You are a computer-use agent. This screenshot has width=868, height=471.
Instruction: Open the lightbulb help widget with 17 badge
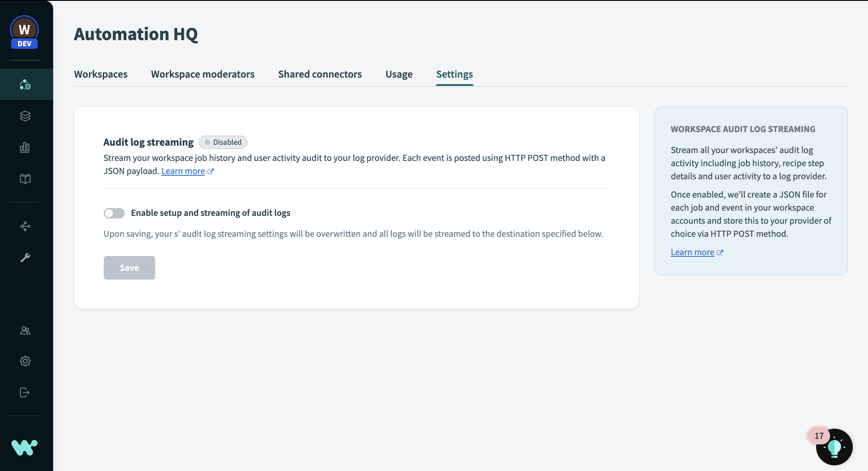834,447
